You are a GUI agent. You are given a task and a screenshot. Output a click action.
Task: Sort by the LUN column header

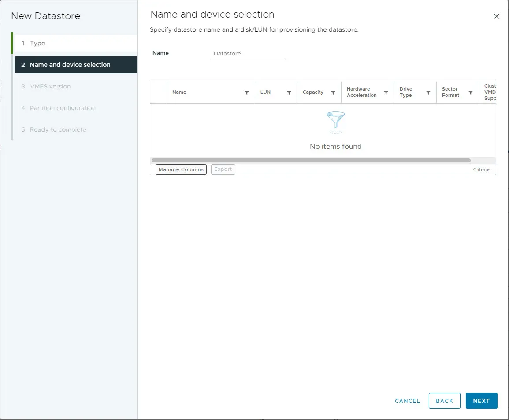265,92
